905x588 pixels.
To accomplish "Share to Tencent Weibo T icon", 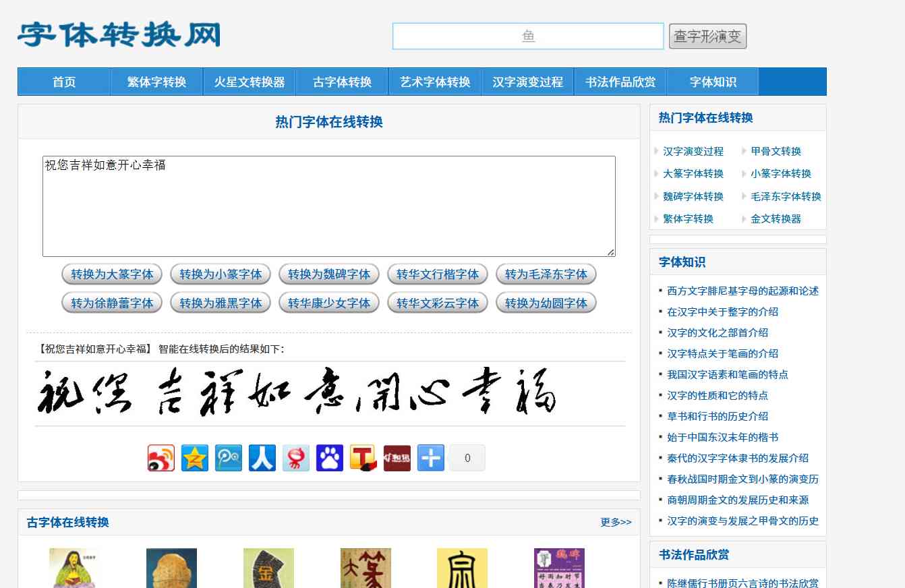I will click(x=363, y=457).
